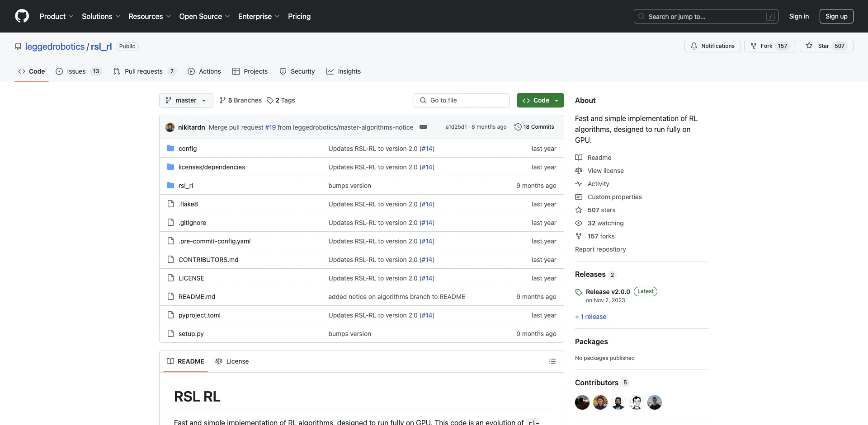Image resolution: width=868 pixels, height=425 pixels.
Task: Click the Releases heading link
Action: (x=596, y=274)
